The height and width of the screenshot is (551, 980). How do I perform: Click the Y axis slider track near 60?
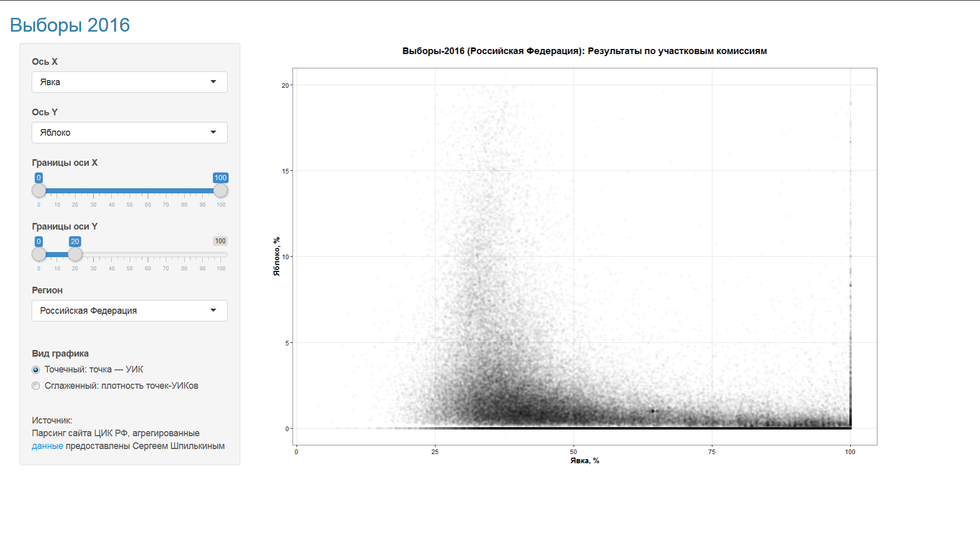point(148,254)
